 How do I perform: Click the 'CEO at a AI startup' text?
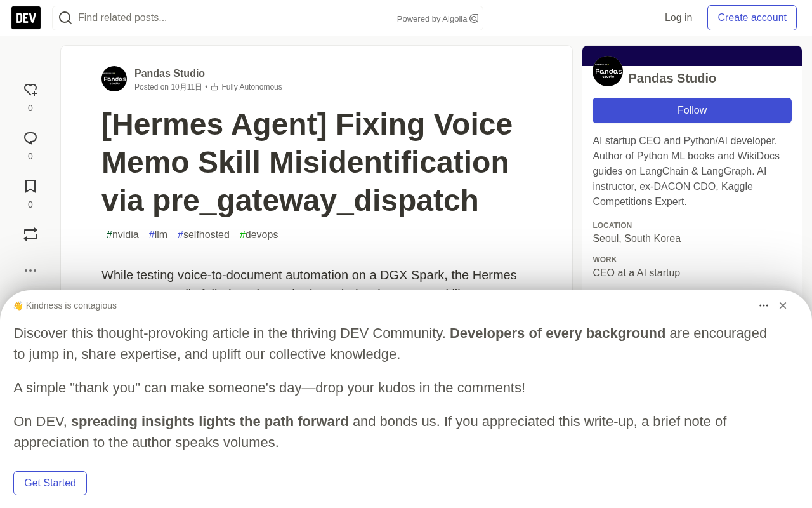(636, 273)
